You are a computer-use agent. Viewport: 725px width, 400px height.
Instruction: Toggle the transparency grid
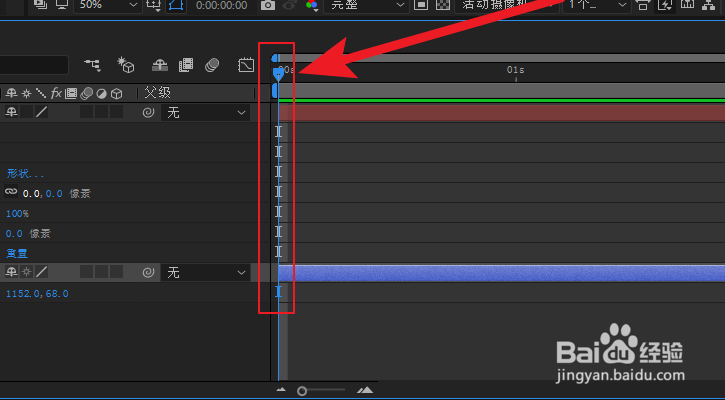(443, 6)
